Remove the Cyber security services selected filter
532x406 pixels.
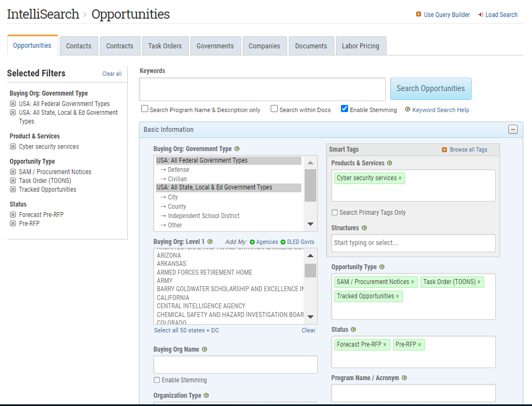12,146
